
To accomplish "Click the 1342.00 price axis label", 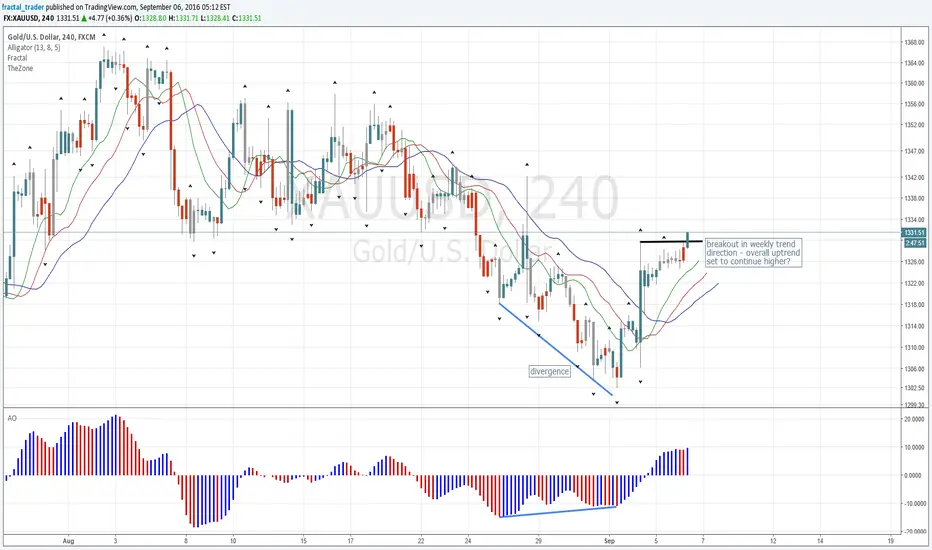I will pyautogui.click(x=915, y=178).
